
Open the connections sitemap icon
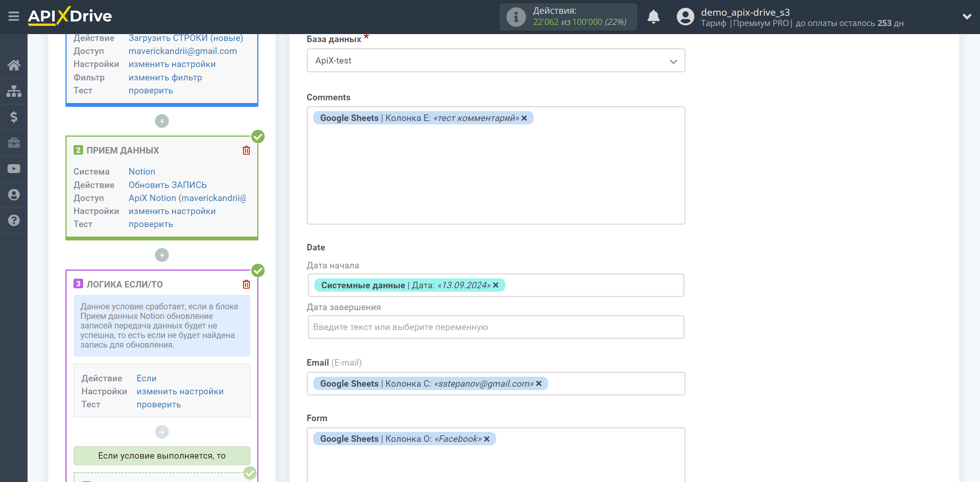[x=14, y=91]
